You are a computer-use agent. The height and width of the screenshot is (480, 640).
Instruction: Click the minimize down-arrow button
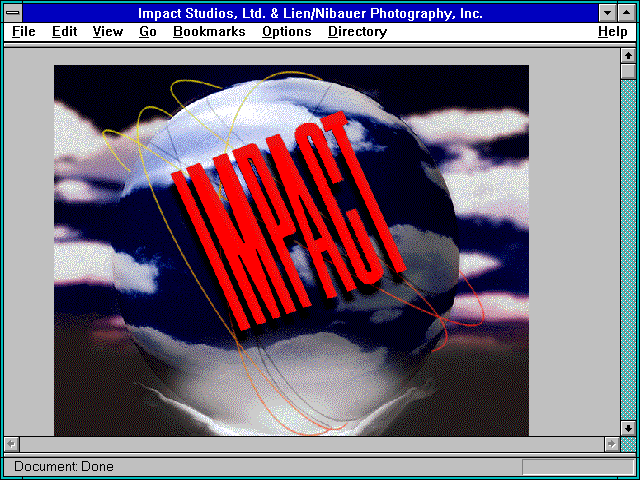607,13
